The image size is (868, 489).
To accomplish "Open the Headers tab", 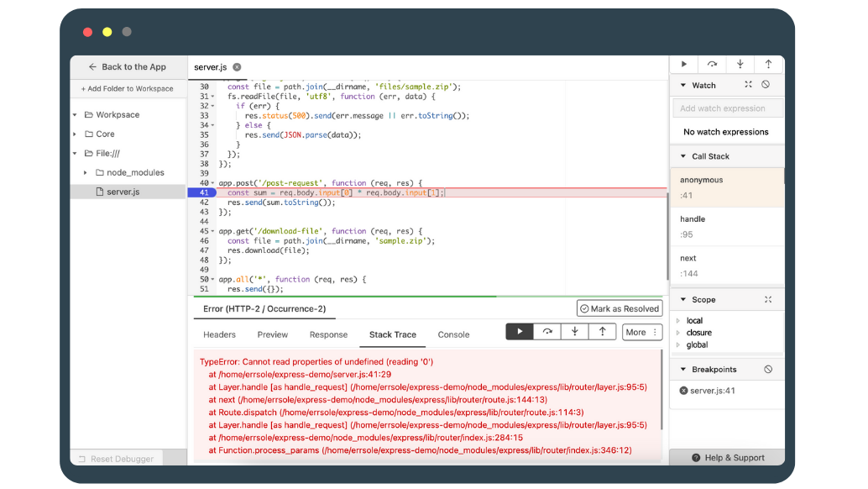I will click(219, 334).
